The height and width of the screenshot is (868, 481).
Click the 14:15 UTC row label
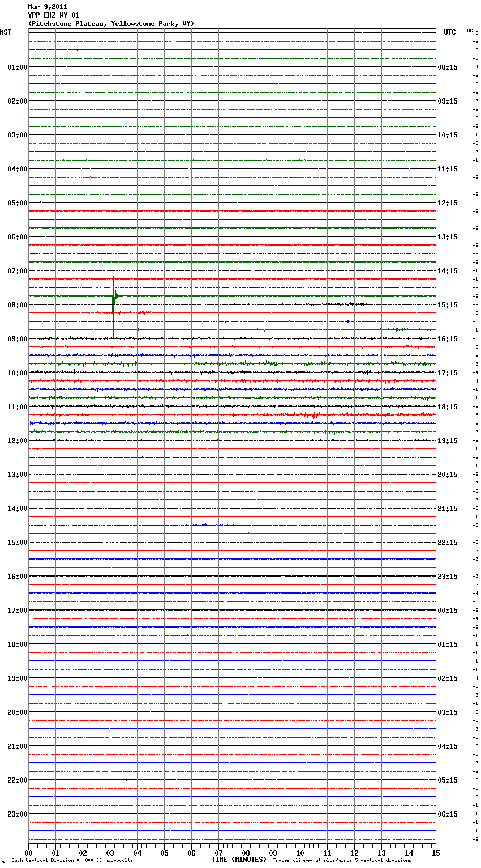[x=448, y=271]
